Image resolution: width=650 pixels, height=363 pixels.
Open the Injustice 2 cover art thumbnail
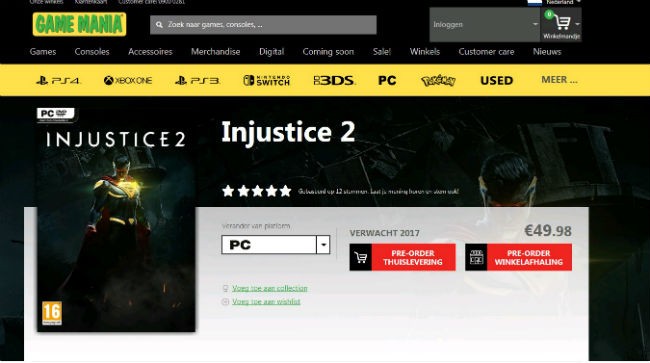(x=116, y=220)
